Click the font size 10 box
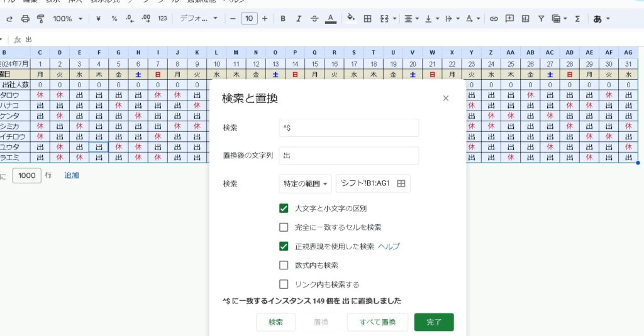 pos(249,18)
